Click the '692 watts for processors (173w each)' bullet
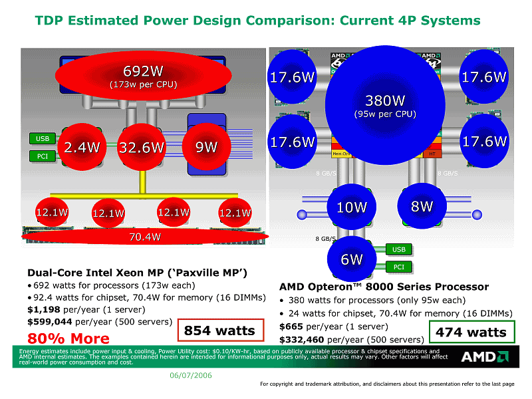 111,285
